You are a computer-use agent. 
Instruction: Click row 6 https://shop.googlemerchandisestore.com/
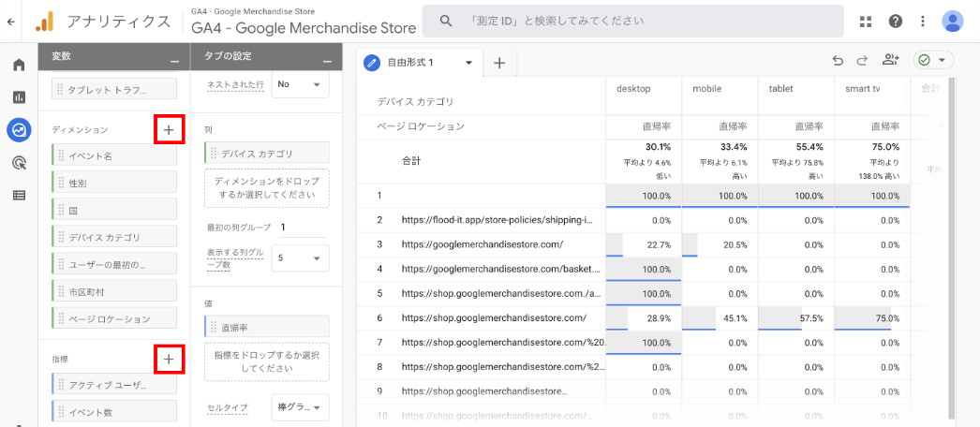494,317
